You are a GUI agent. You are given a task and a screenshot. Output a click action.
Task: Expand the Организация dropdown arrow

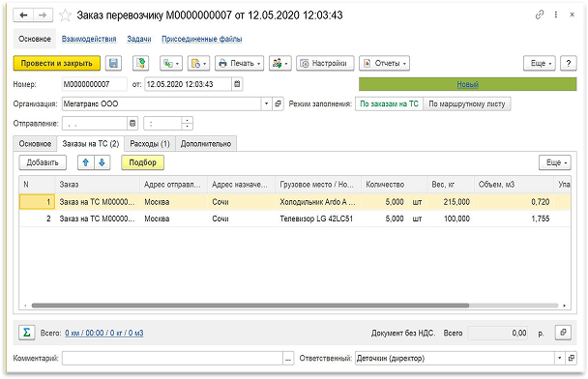pyautogui.click(x=266, y=103)
